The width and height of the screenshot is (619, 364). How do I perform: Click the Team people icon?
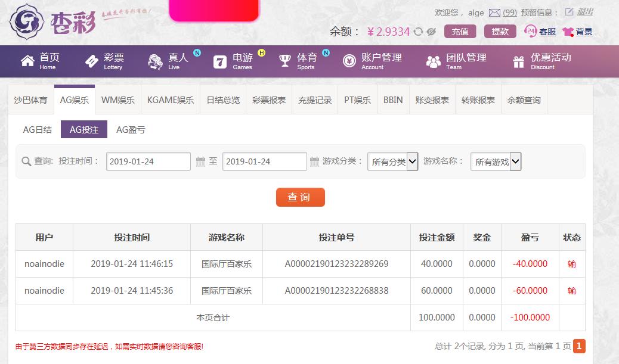[x=434, y=61]
